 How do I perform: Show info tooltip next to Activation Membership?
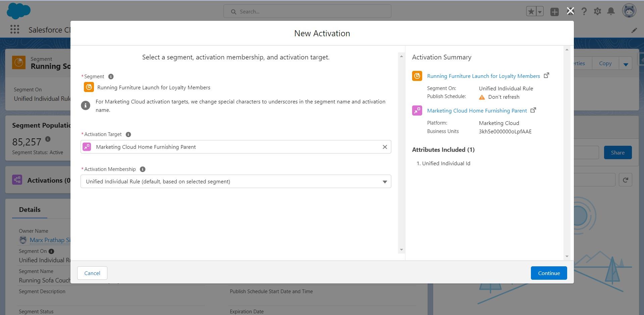(143, 169)
